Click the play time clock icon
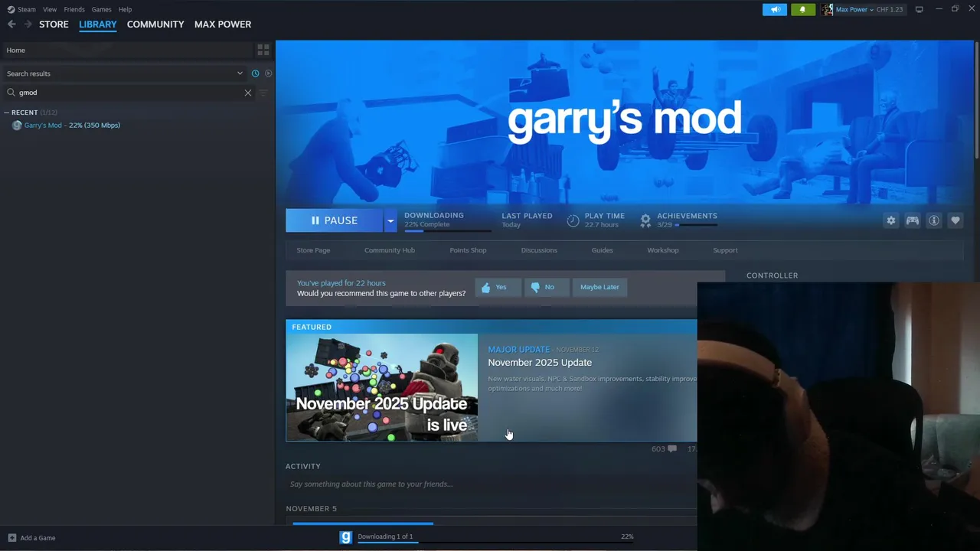Image resolution: width=980 pixels, height=551 pixels. [x=573, y=220]
